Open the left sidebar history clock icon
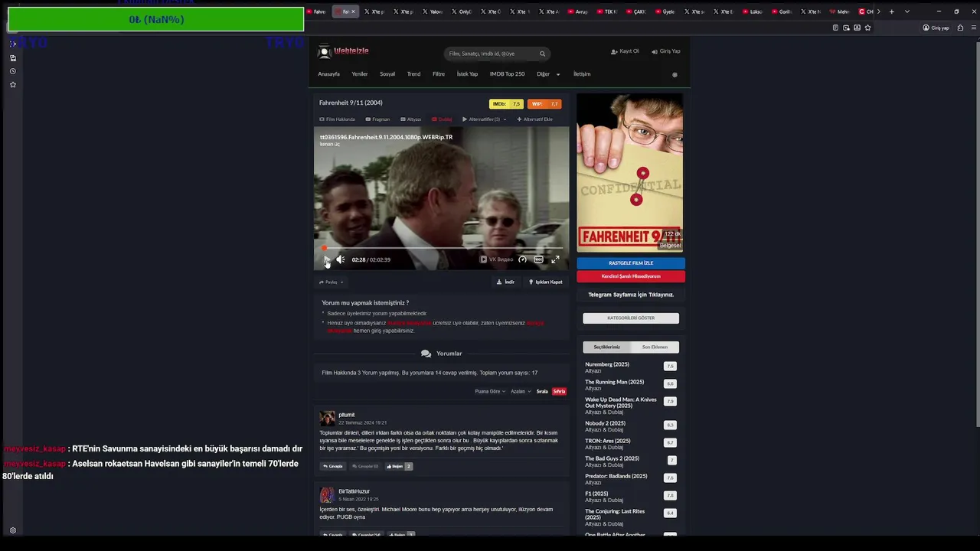This screenshot has height=551, width=980. 13,71
